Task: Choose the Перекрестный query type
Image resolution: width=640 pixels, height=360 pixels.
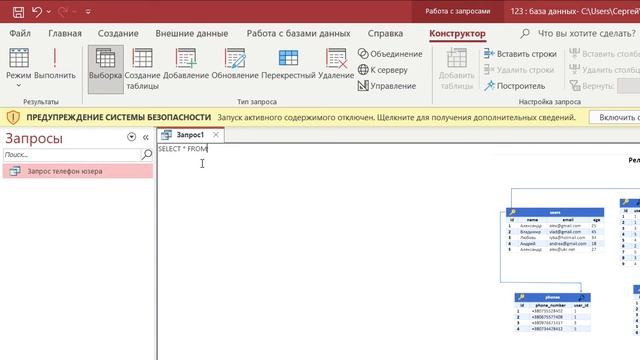Action: 288,64
